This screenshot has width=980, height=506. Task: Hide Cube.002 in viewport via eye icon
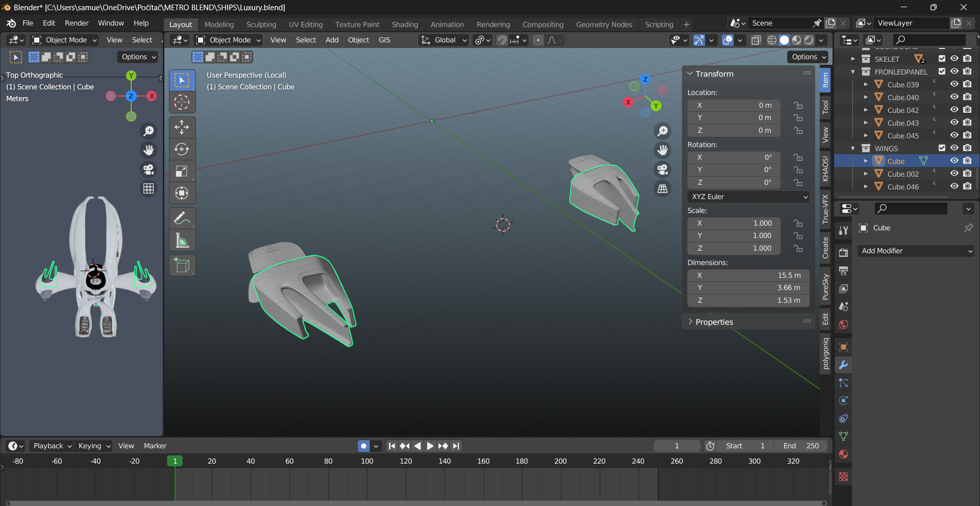tap(954, 174)
